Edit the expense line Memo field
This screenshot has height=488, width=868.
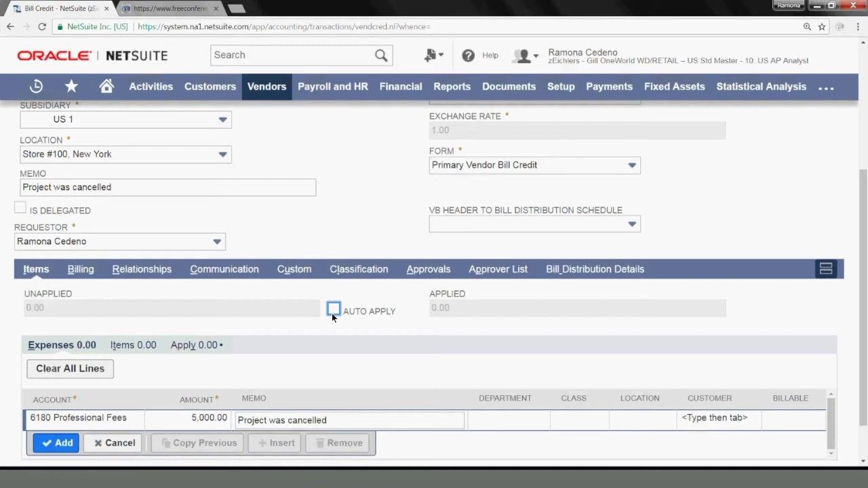pyautogui.click(x=349, y=420)
